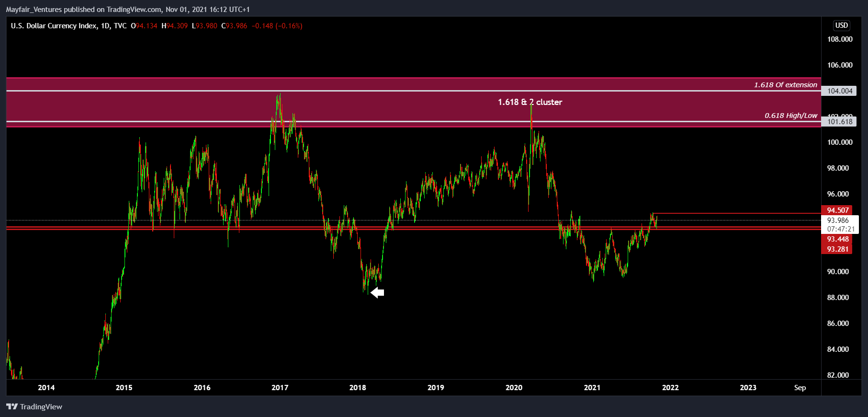This screenshot has height=417, width=868.
Task: Click the change value −0.148 (−0.16%)
Action: tap(277, 26)
